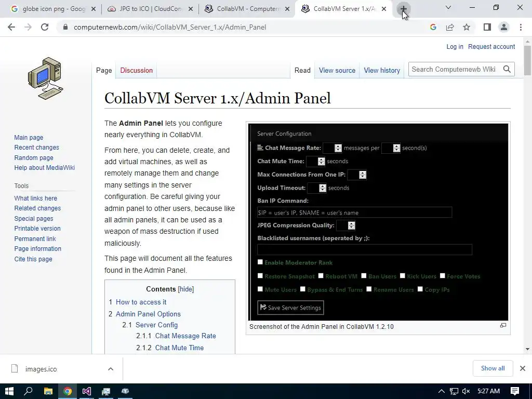Open Help about MediaWiki
This screenshot has width=532, height=399.
45,168
